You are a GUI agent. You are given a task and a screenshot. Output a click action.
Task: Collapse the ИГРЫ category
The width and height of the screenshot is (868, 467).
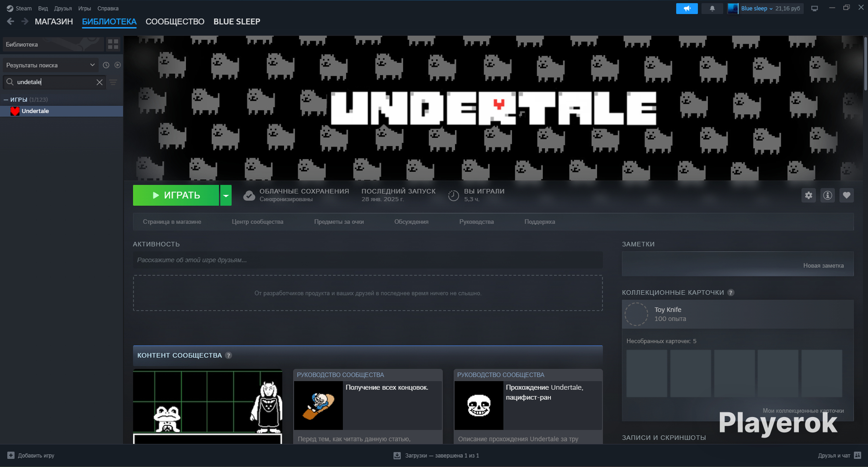pyautogui.click(x=6, y=99)
